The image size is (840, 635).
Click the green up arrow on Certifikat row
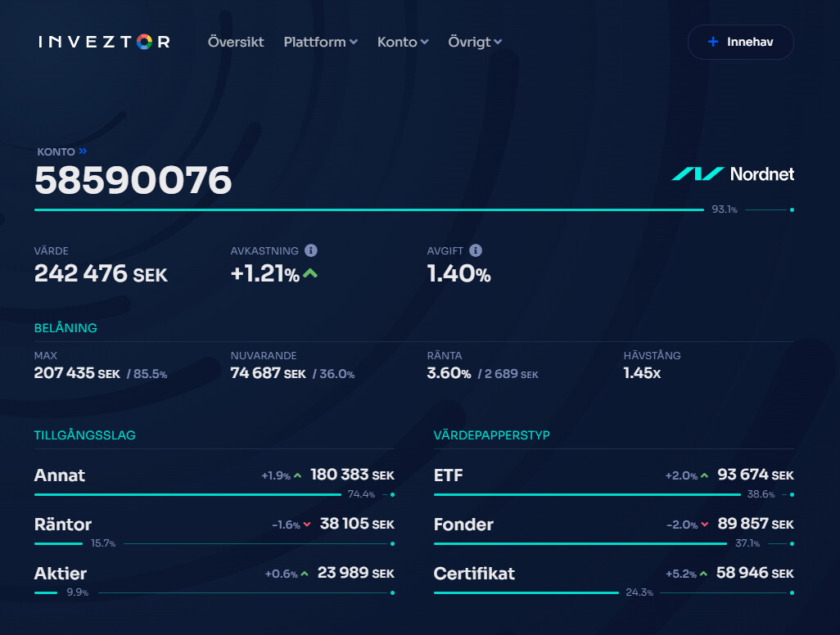[704, 574]
